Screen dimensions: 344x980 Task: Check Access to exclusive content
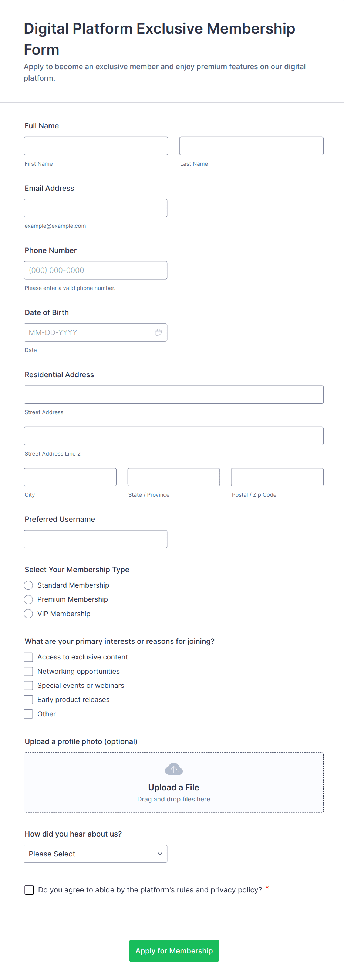click(x=28, y=657)
